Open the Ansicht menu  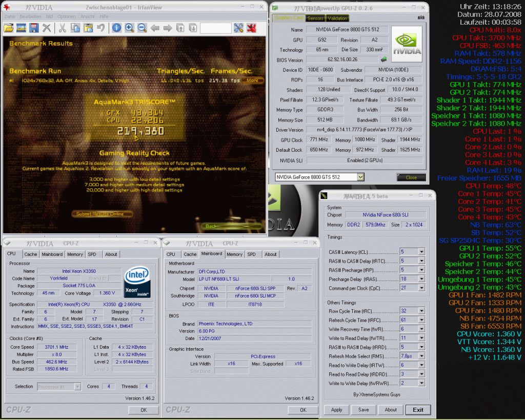point(87,16)
